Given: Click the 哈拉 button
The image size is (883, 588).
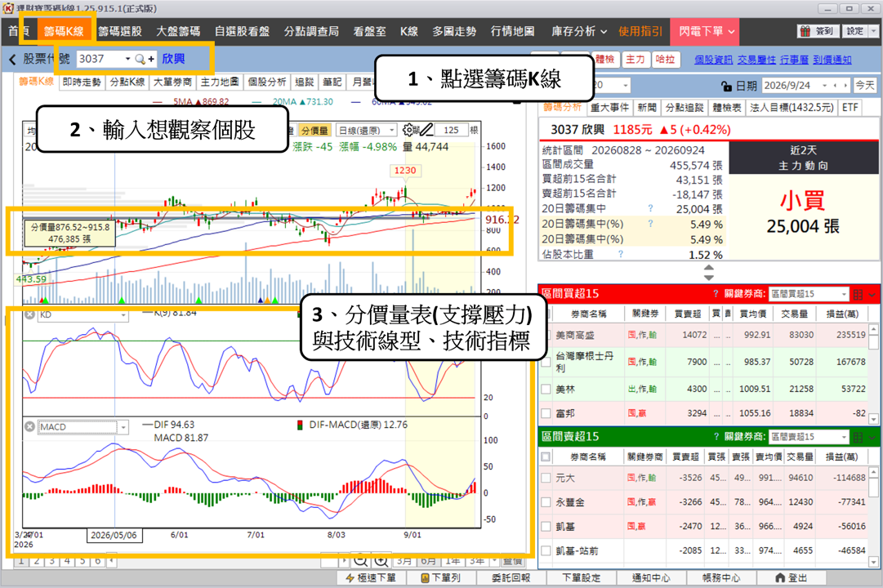Looking at the screenshot, I should click(x=667, y=59).
